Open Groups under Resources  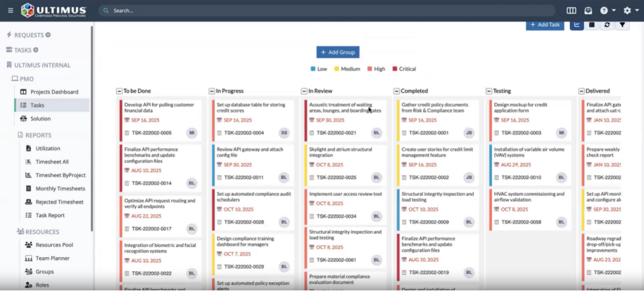45,272
